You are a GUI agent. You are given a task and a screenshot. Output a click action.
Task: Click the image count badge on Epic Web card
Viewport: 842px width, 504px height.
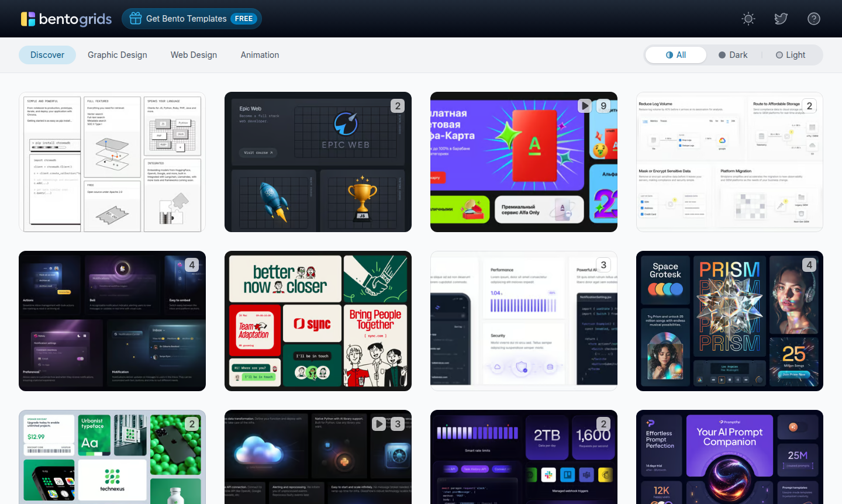click(398, 106)
